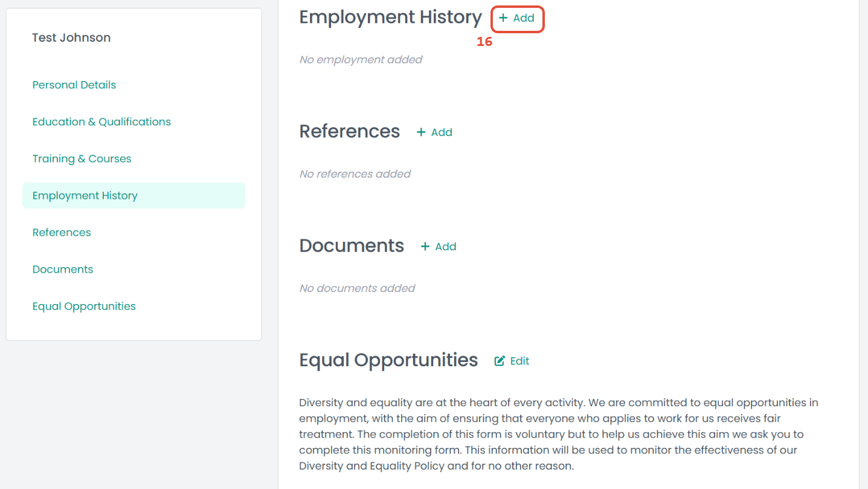Click the plus icon beside Employment History heading
Screen dimensions: 868x489
(x=503, y=18)
